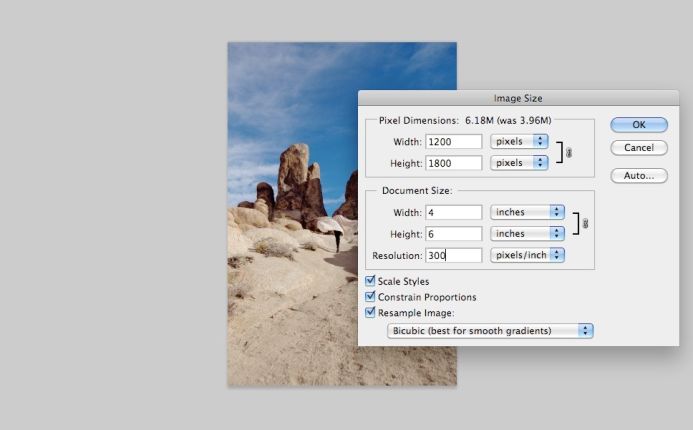Expand the pixel Height units dropdown
The height and width of the screenshot is (430, 693).
pos(519,162)
